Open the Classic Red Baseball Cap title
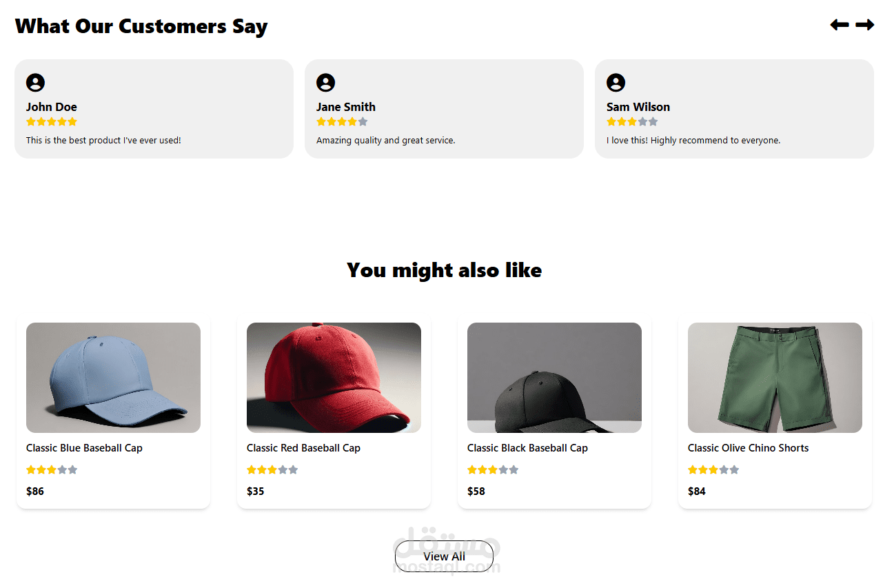This screenshot has height=588, width=894. tap(303, 448)
